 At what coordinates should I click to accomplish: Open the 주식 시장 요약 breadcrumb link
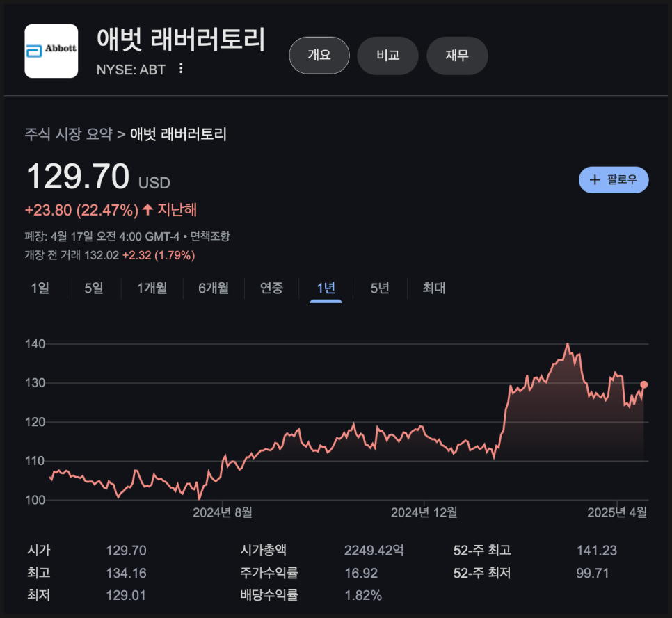tap(68, 134)
